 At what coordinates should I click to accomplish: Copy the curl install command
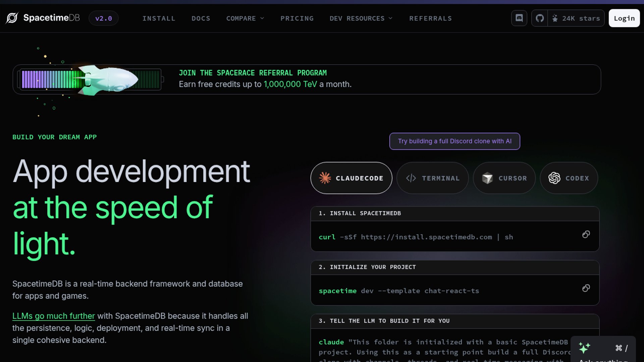pyautogui.click(x=586, y=235)
